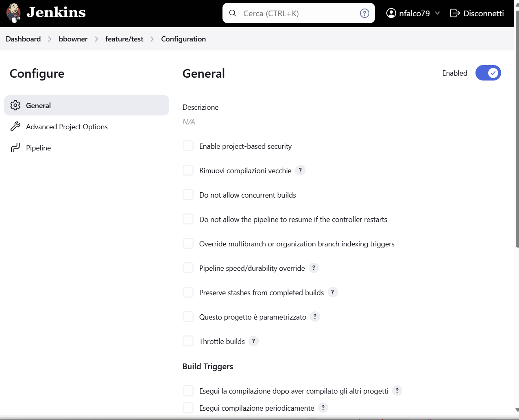Viewport: 519px width, 420px height.
Task: Check Questo progetto è parametrizzato
Action: pos(188,317)
